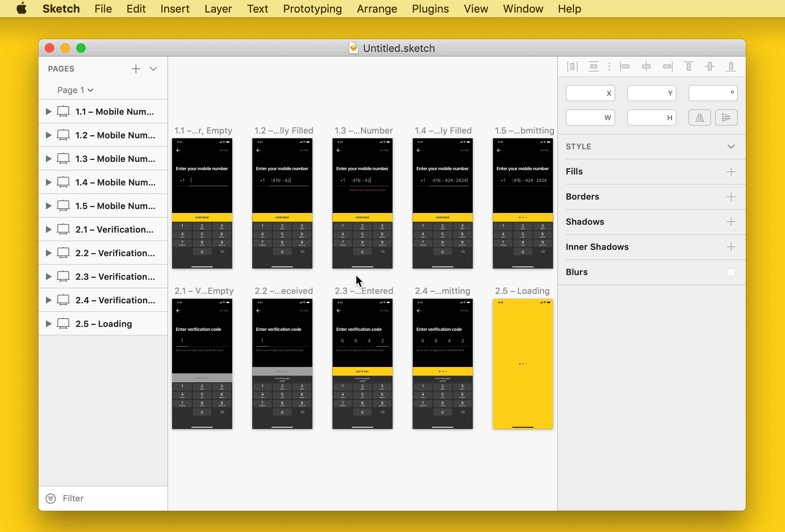Click the distribute horizontally icon

(572, 66)
